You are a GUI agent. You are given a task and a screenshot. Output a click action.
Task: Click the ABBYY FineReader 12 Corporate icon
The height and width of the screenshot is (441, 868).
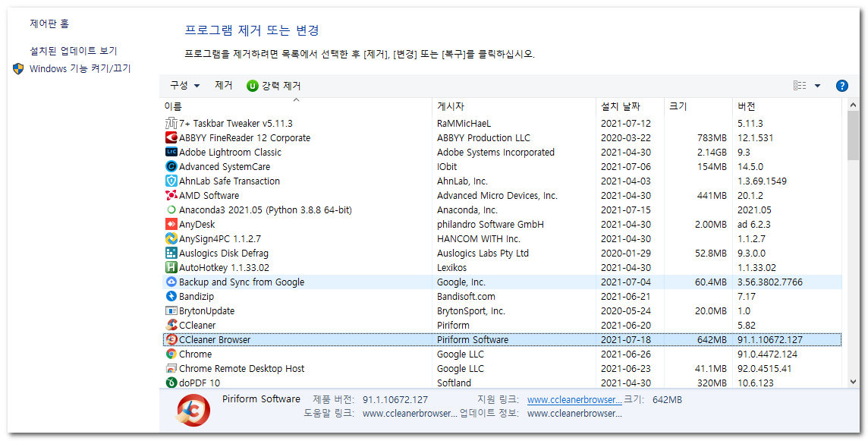[171, 137]
